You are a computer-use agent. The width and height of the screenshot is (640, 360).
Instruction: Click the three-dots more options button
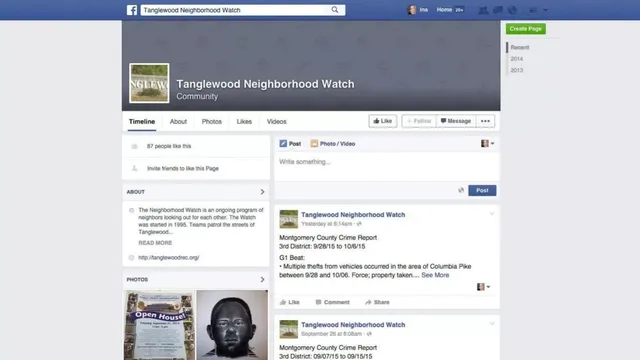[485, 121]
